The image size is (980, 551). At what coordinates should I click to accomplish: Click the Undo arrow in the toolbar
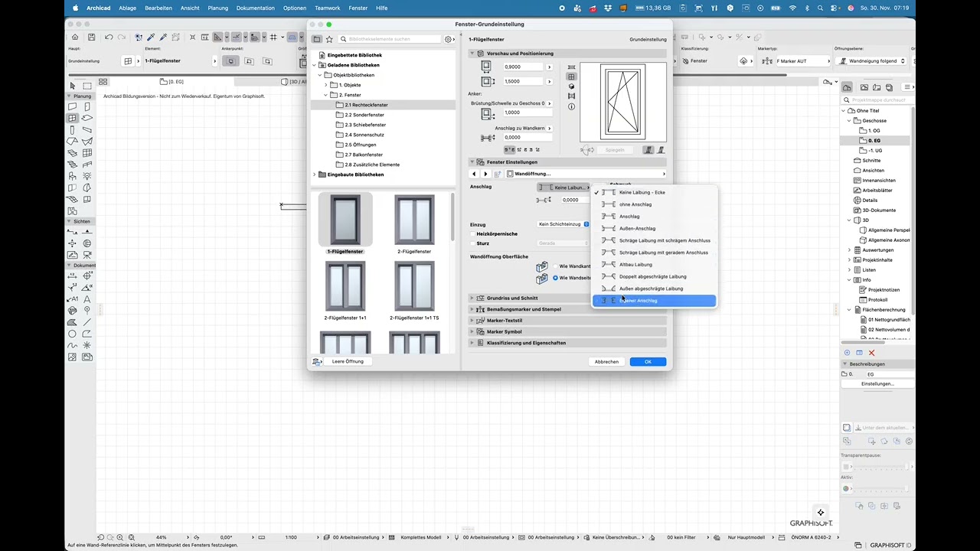click(x=109, y=37)
